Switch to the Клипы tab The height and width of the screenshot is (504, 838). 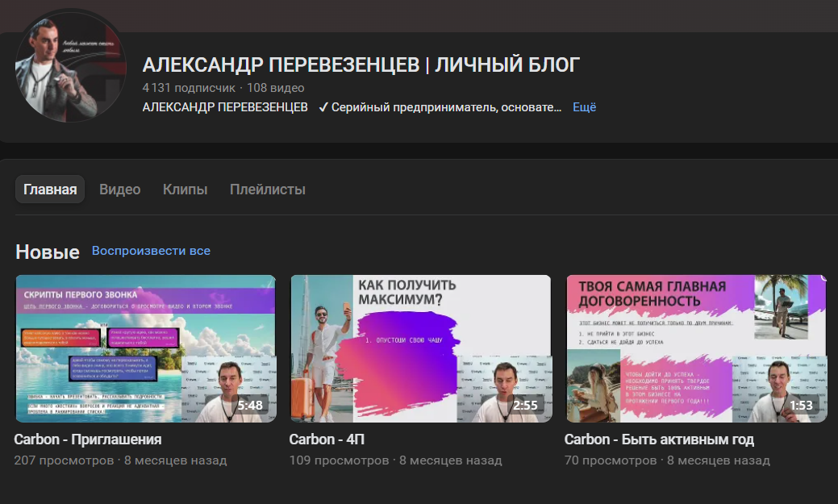(185, 189)
